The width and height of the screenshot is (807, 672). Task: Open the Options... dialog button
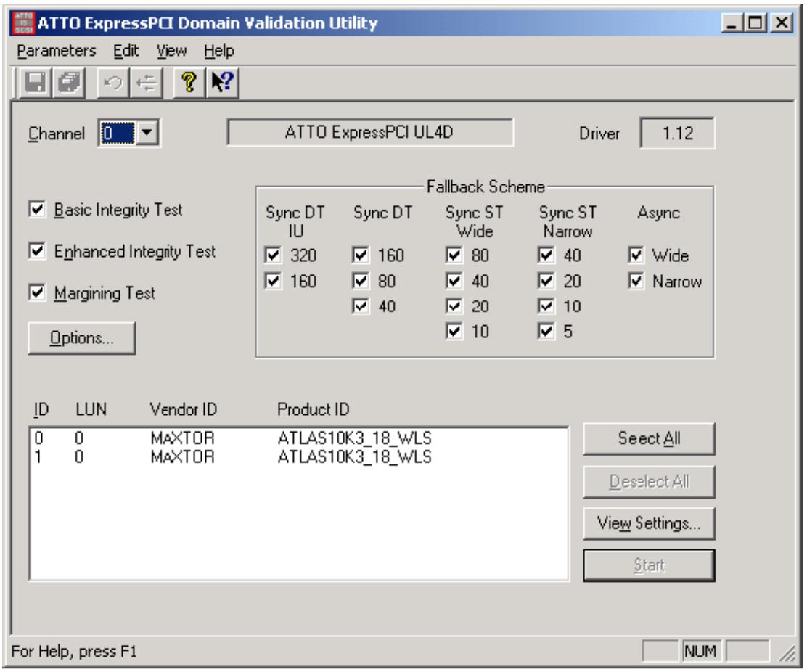[x=82, y=338]
